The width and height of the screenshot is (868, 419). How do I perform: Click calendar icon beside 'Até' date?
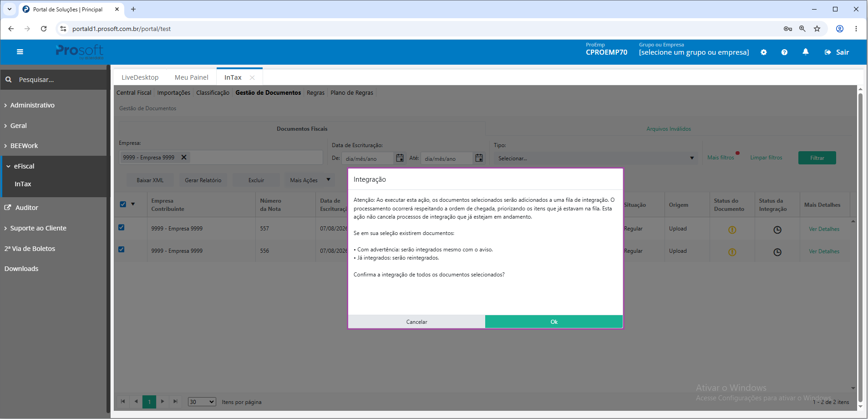click(x=479, y=158)
